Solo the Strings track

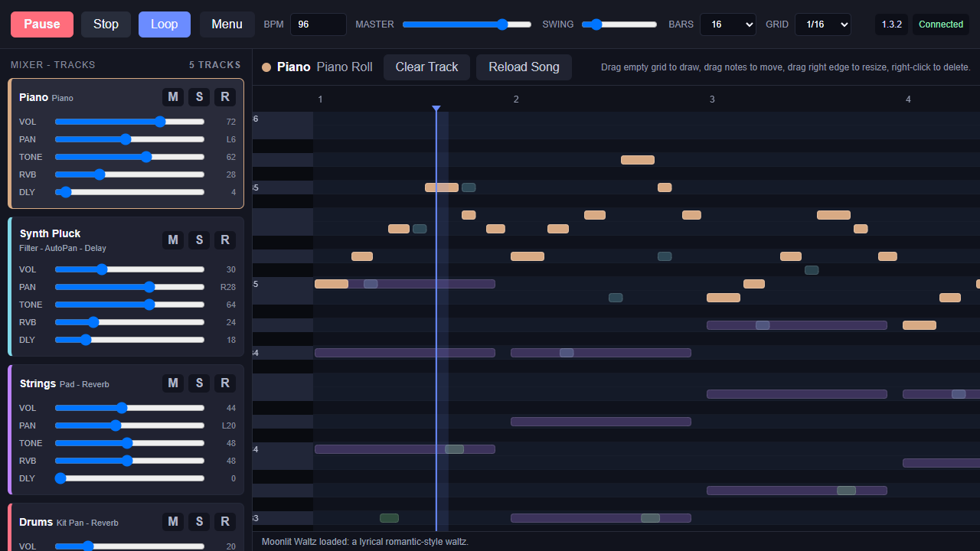click(x=199, y=383)
